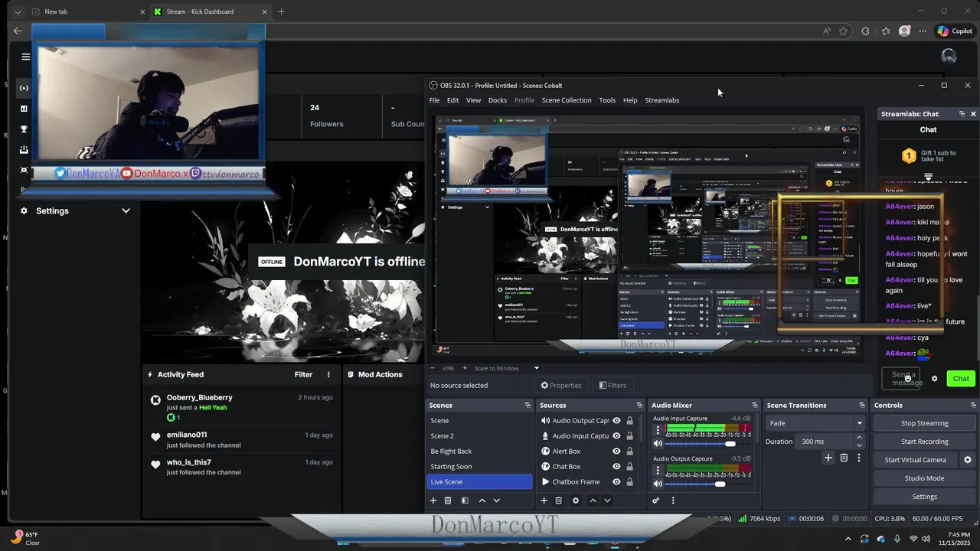Add a source with Sources plus icon
The height and width of the screenshot is (551, 980).
click(x=544, y=500)
